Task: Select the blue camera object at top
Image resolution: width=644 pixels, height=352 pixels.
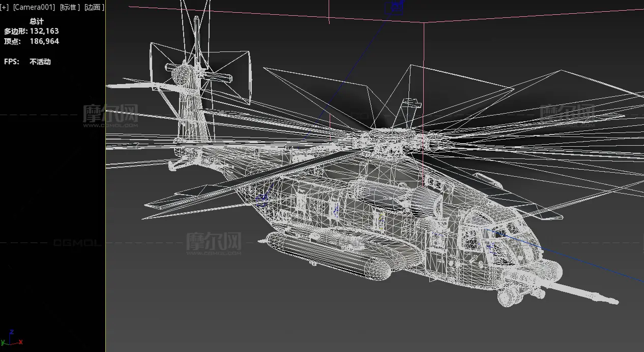Action: coord(394,7)
